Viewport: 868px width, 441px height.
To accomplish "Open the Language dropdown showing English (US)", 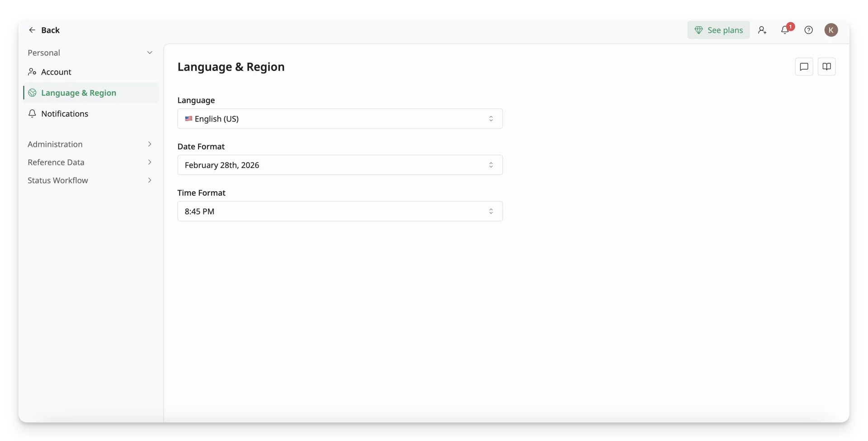I will tap(340, 119).
